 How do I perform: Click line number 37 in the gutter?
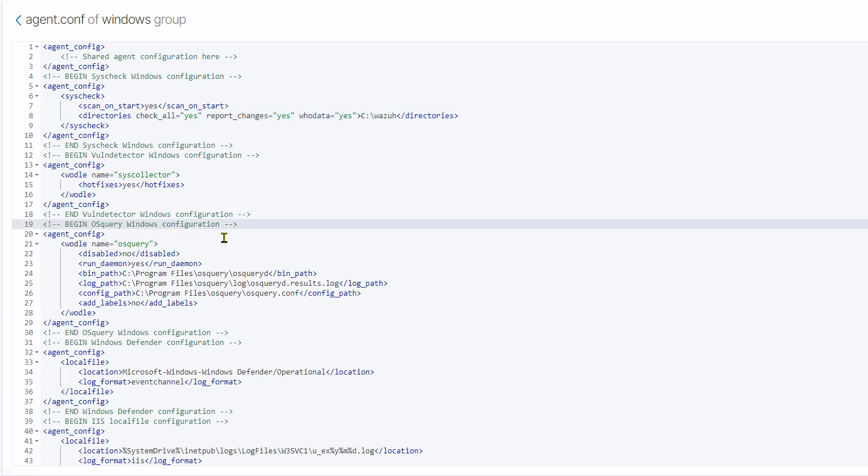click(x=28, y=401)
